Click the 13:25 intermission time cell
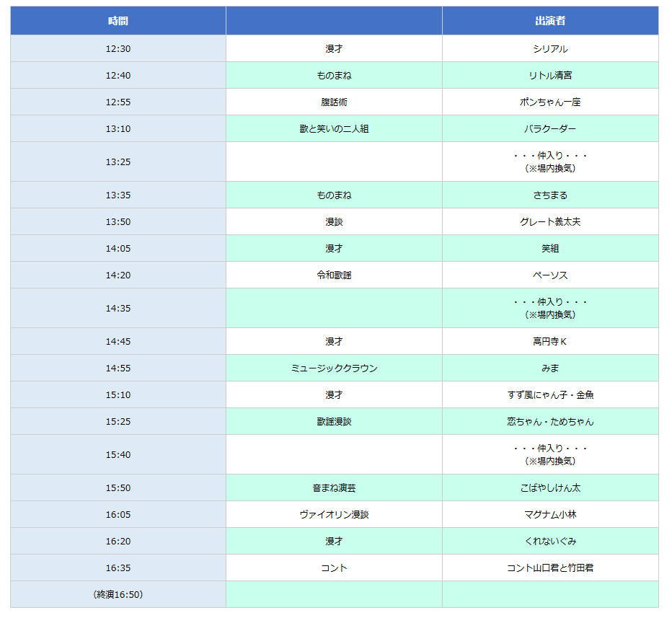Image resolution: width=672 pixels, height=618 pixels. point(118,162)
